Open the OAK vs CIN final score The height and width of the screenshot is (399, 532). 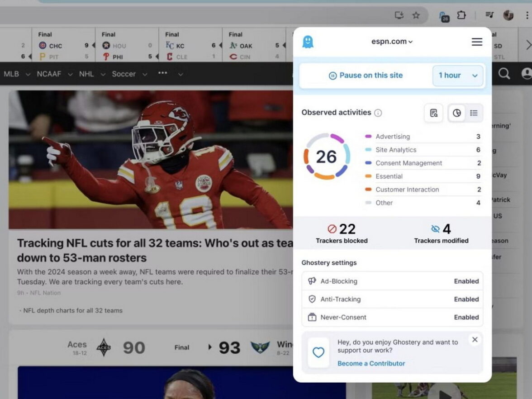click(254, 45)
